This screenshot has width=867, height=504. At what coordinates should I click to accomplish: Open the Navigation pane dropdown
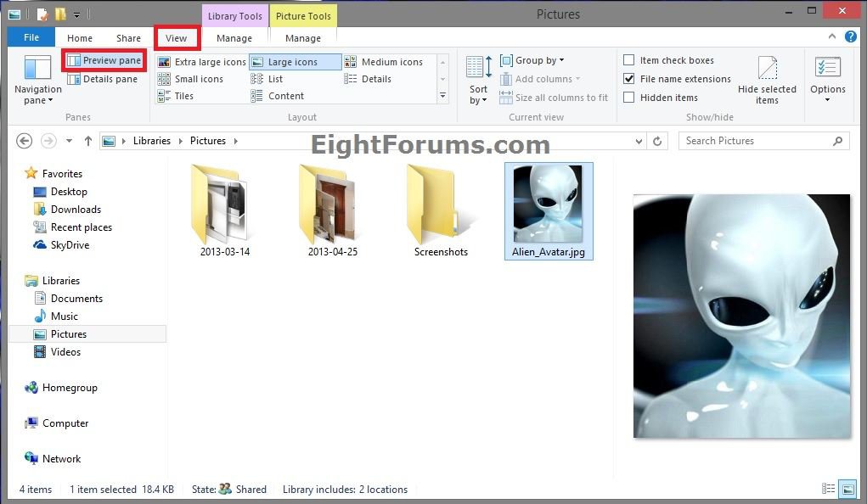click(37, 82)
